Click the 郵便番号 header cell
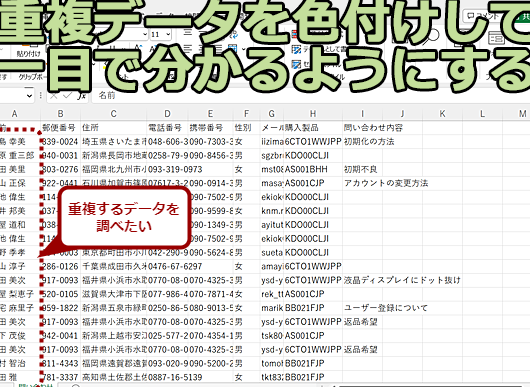The image size is (530, 387). coord(61,128)
